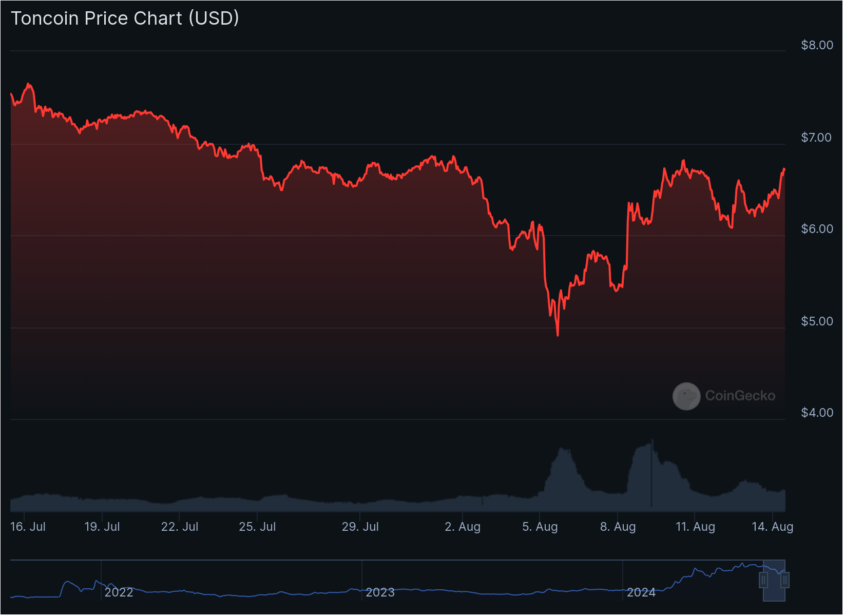Image resolution: width=844 pixels, height=616 pixels.
Task: Click the tallest volume spike near 9. Aug
Action: click(652, 441)
